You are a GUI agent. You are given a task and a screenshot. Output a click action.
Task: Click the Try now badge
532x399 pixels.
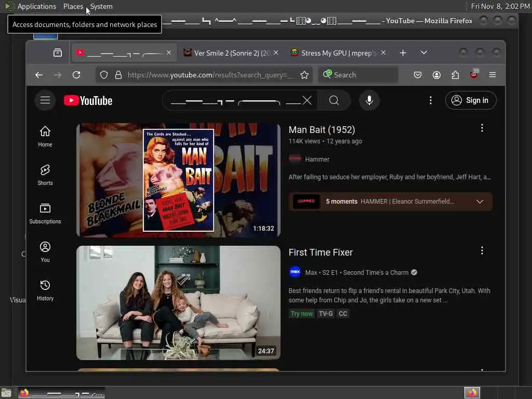coord(302,313)
